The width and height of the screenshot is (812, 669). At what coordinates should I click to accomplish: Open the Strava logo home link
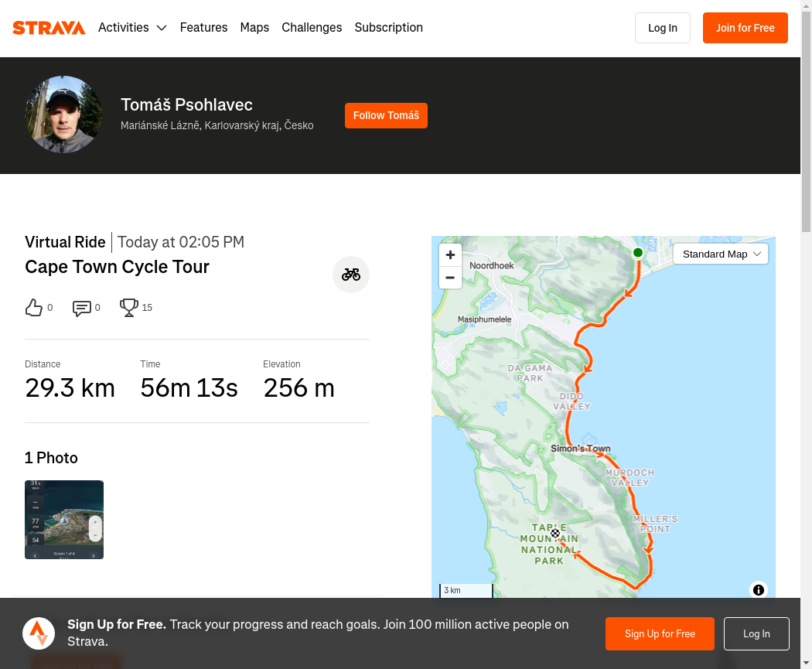pos(49,27)
